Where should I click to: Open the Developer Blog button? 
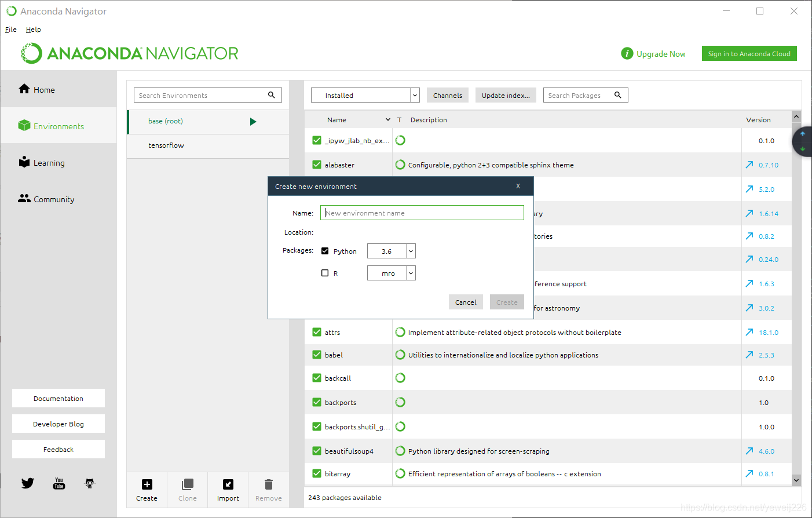(58, 424)
